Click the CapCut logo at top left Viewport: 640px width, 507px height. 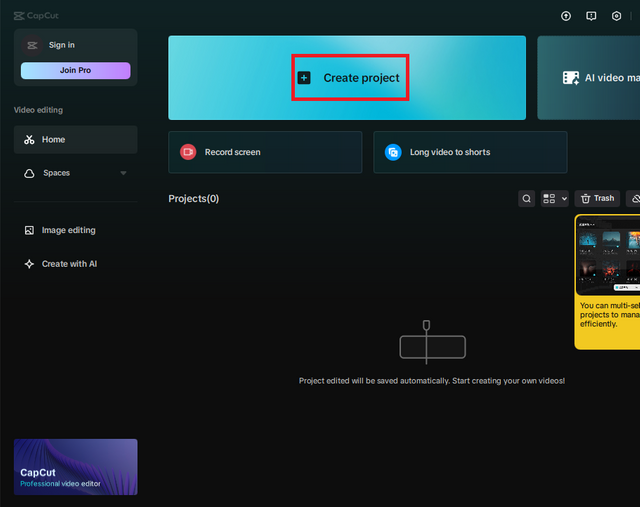tap(36, 16)
